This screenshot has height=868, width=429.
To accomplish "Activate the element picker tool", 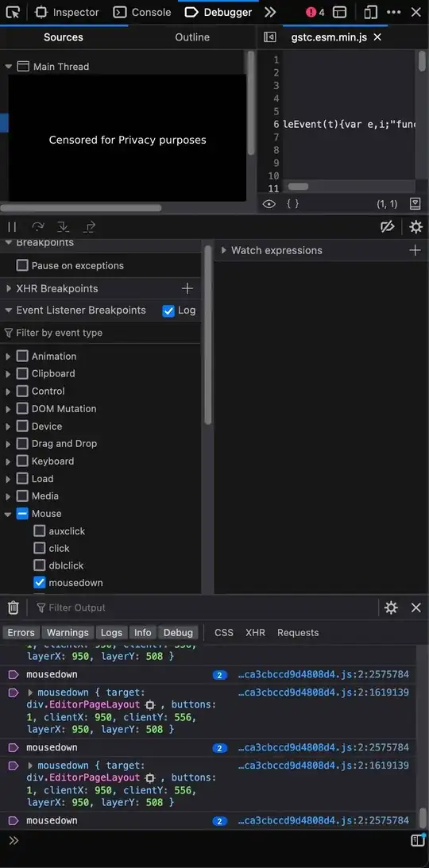I will (x=13, y=12).
